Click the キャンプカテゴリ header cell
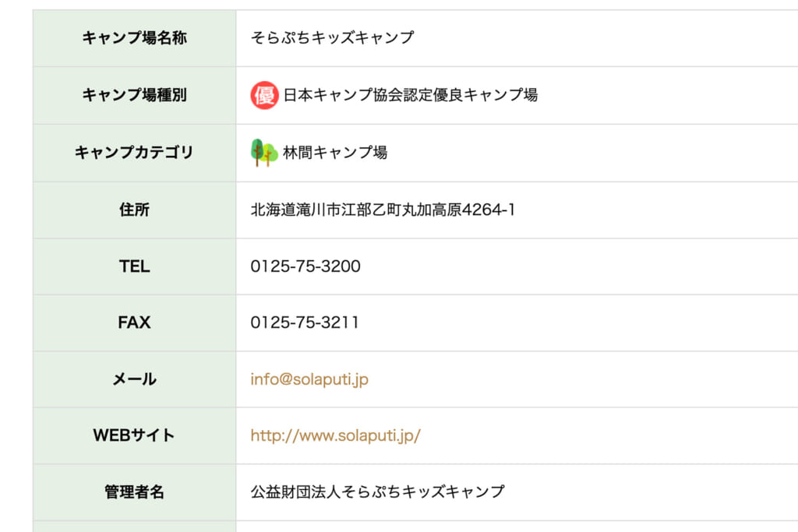Screen dimensions: 798x532 [x=135, y=153]
